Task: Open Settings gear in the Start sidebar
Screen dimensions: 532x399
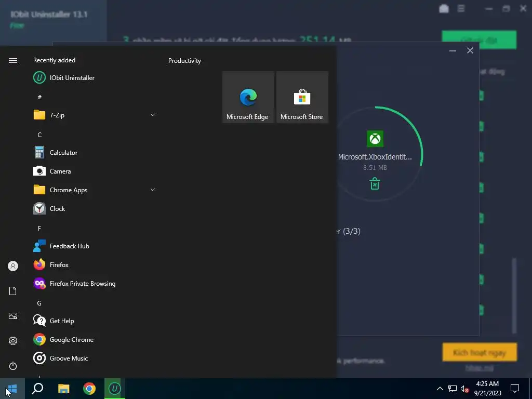Action: coord(13,341)
